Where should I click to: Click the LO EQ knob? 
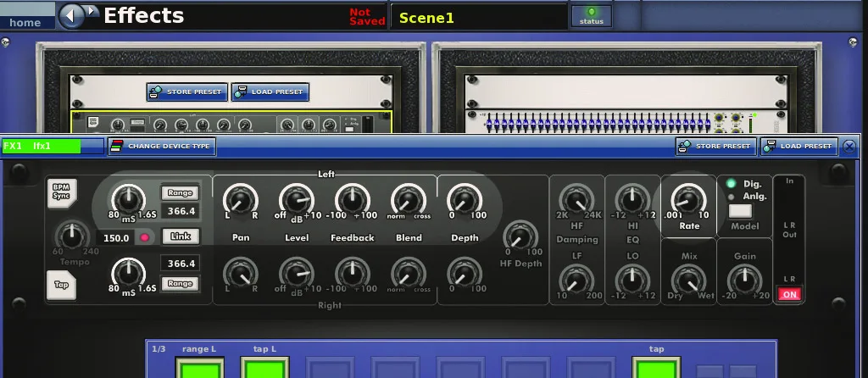click(x=632, y=280)
